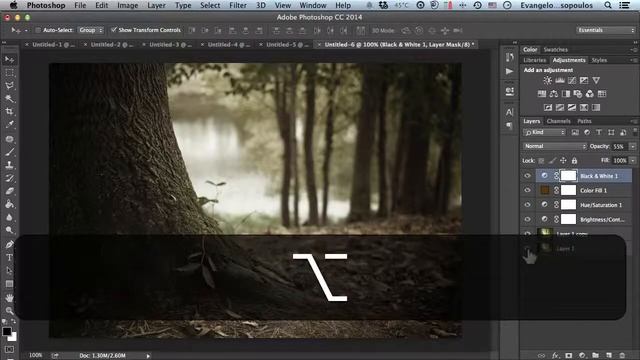Click the Delete layer trash icon
The image size is (640, 360).
point(622,356)
